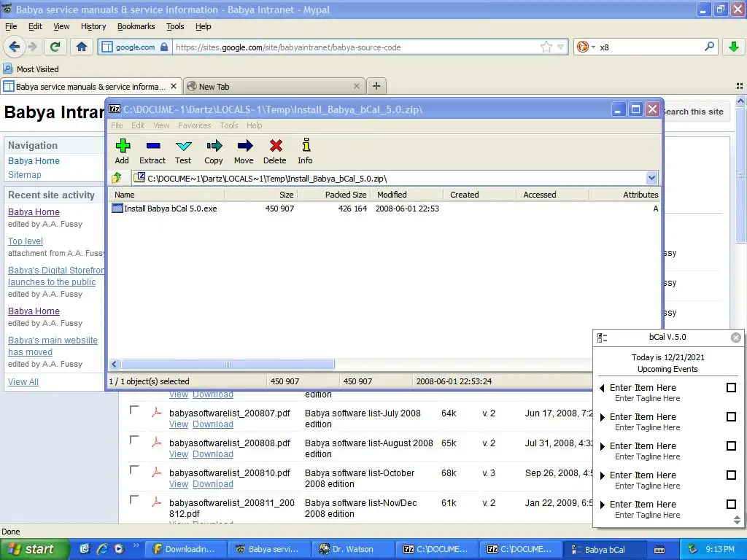
Task: Click the PDF icon for babyasoftwarelist_200807.pdf
Action: click(156, 413)
